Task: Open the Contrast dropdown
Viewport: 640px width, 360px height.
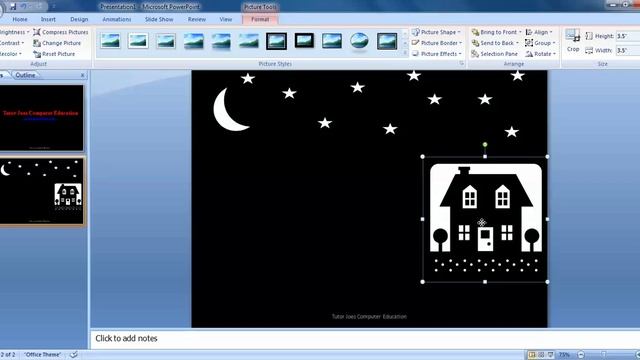Action: click(12, 43)
